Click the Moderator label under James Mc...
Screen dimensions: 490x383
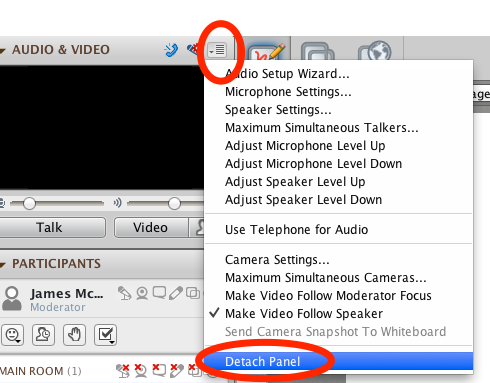point(58,307)
